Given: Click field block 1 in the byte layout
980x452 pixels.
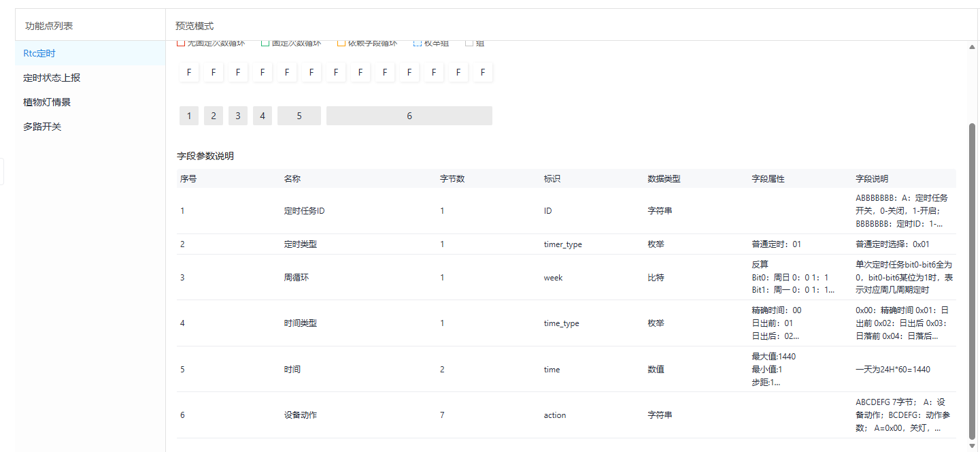Looking at the screenshot, I should [189, 116].
